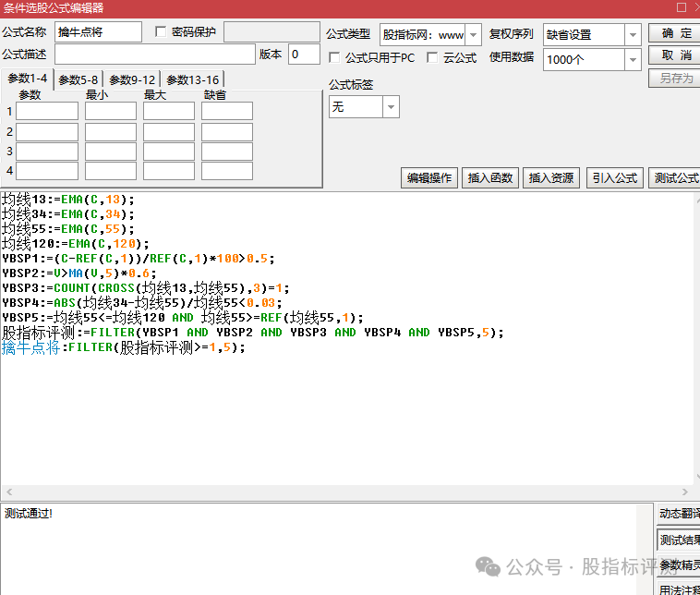Expand the 公式标签 dropdown showing 无

point(391,107)
